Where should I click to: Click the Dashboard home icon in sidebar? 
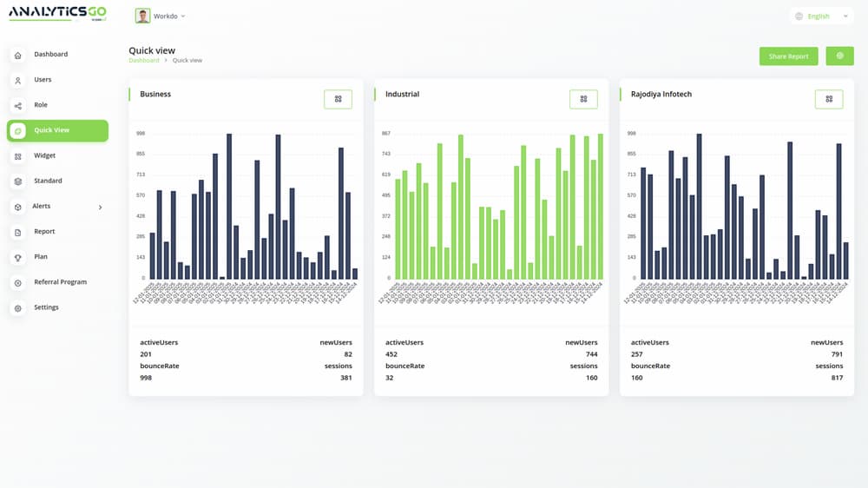[17, 55]
